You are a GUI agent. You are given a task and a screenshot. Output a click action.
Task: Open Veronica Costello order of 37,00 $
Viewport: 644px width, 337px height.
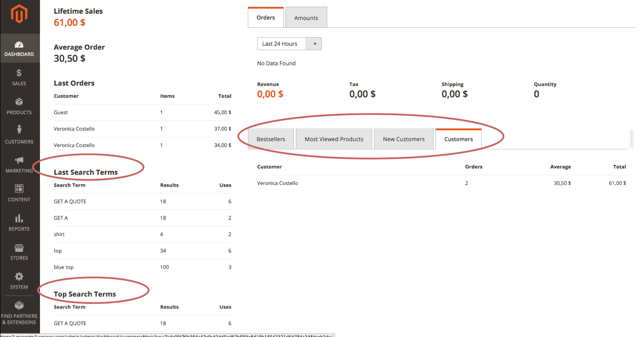click(x=143, y=129)
